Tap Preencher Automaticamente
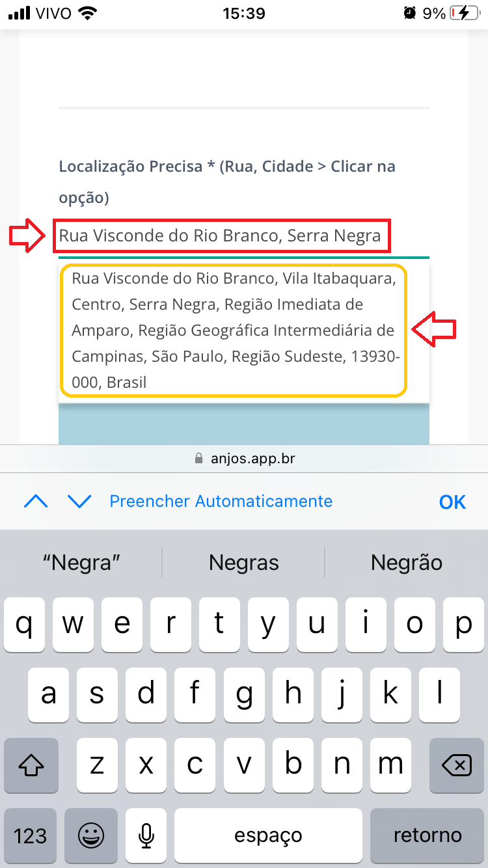 point(221,501)
